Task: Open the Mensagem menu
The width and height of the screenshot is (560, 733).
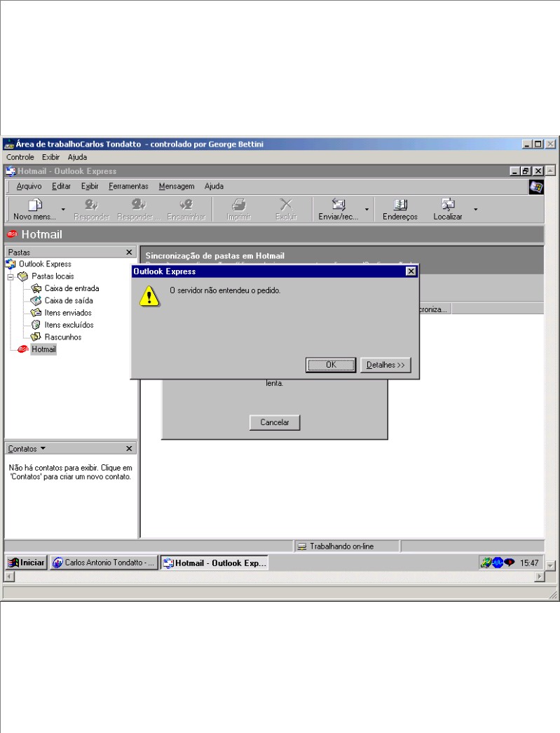Action: (x=177, y=186)
